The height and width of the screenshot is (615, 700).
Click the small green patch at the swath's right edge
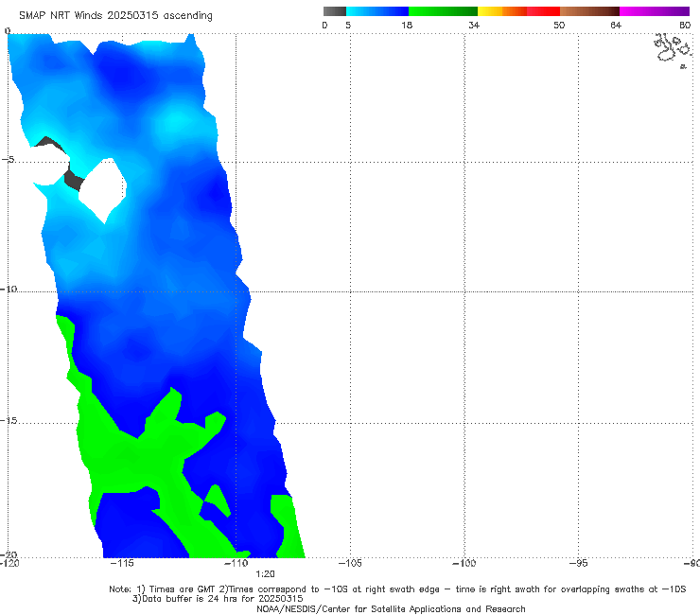point(288,527)
